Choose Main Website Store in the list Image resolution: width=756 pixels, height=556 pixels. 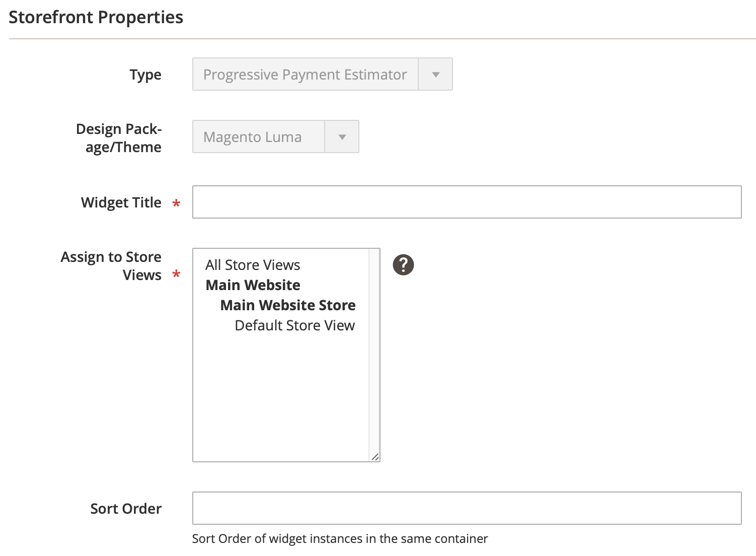288,305
